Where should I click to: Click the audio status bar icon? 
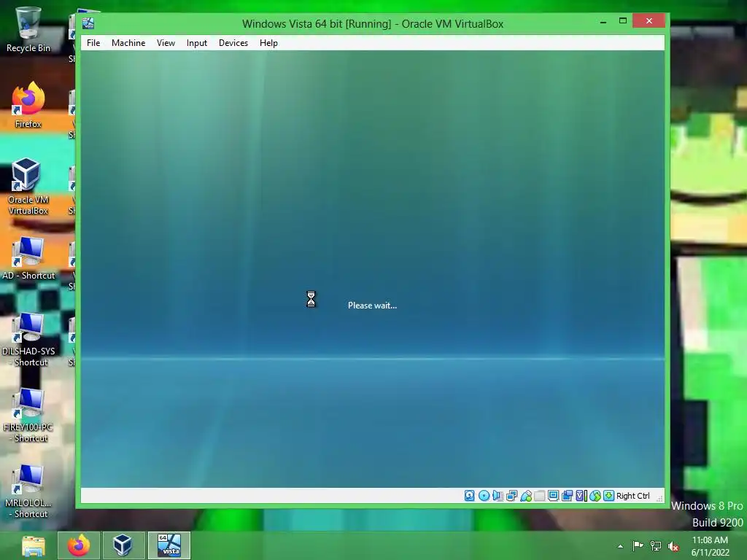pyautogui.click(x=498, y=496)
